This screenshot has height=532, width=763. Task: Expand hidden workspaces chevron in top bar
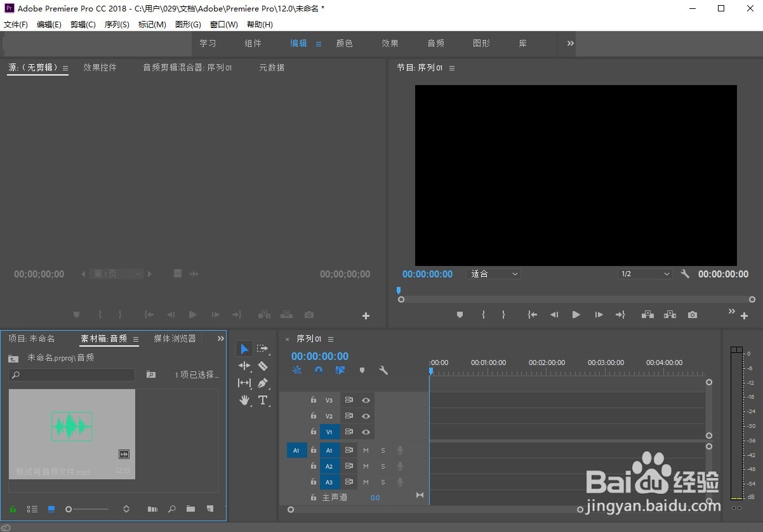pyautogui.click(x=570, y=43)
